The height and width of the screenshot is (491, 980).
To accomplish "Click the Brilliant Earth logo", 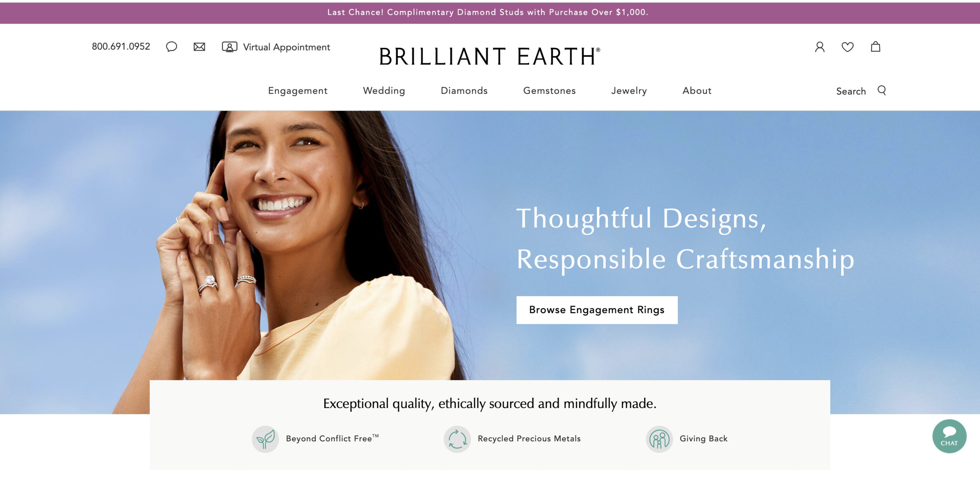I will click(489, 56).
